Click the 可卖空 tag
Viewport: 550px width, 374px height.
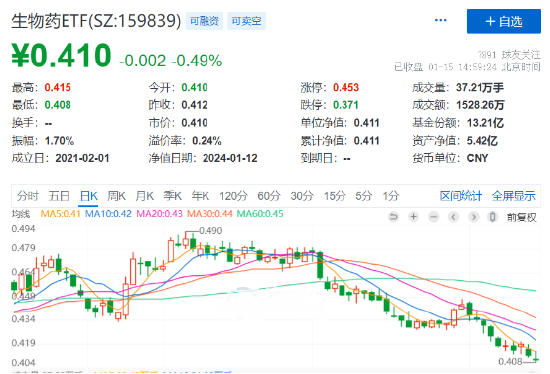pos(246,21)
